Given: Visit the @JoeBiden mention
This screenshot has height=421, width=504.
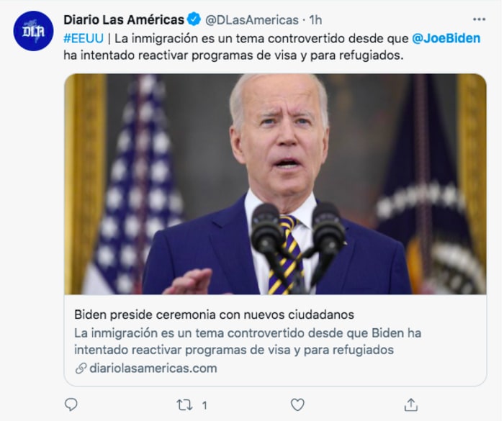Looking at the screenshot, I should [x=446, y=39].
